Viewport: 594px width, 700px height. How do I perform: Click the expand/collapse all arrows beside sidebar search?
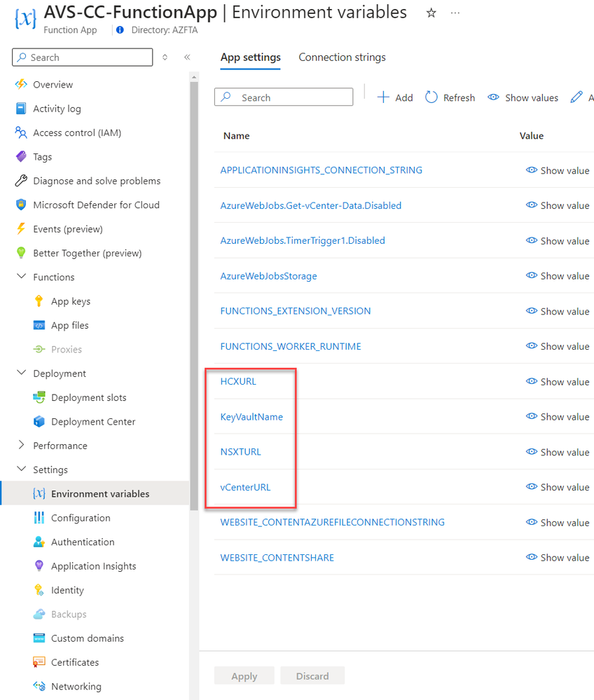165,57
